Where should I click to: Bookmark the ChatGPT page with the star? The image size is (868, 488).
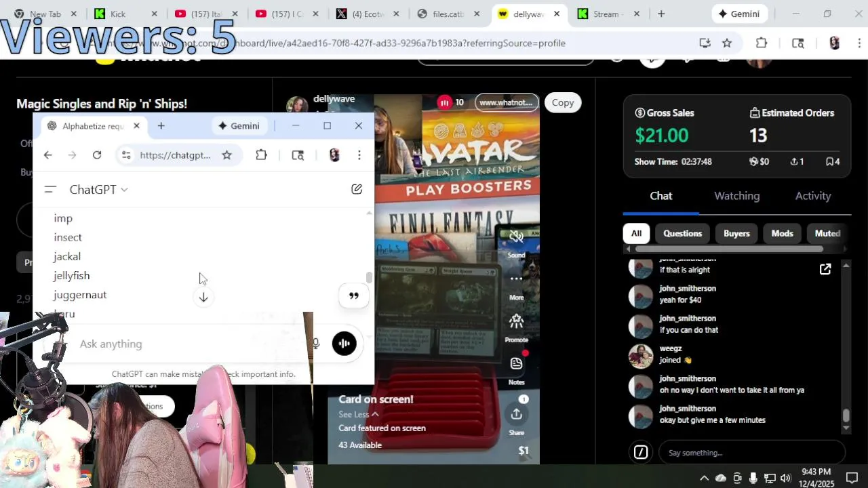[x=226, y=155]
